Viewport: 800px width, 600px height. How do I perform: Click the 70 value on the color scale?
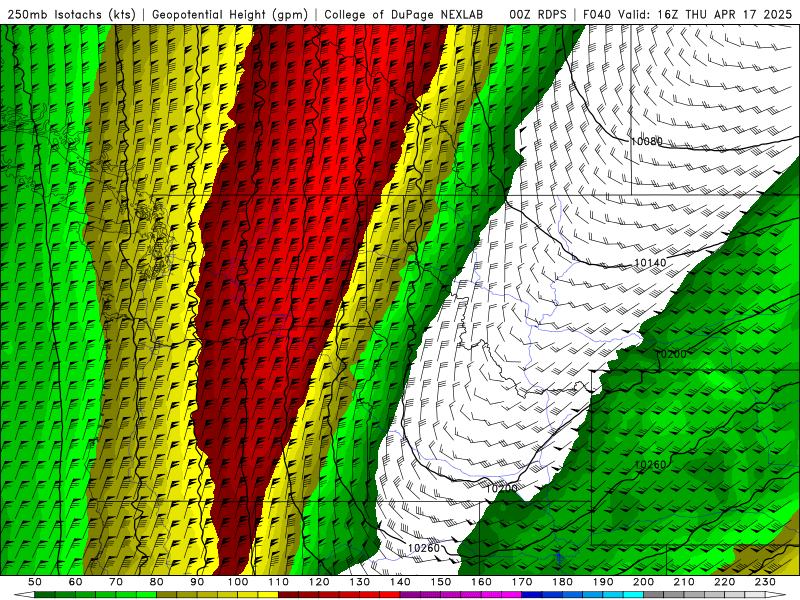pos(116,582)
